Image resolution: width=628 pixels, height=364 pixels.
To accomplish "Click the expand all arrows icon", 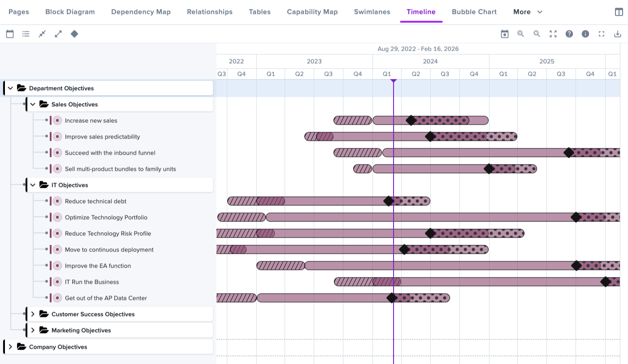I will (58, 34).
